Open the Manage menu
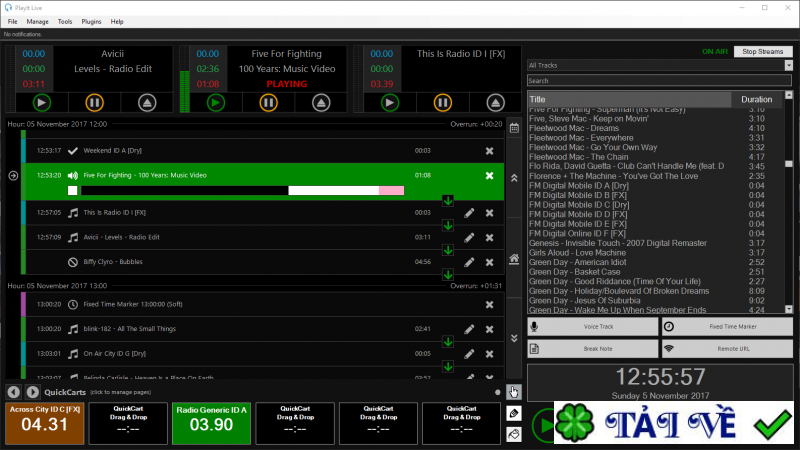The image size is (800, 450). pos(38,21)
